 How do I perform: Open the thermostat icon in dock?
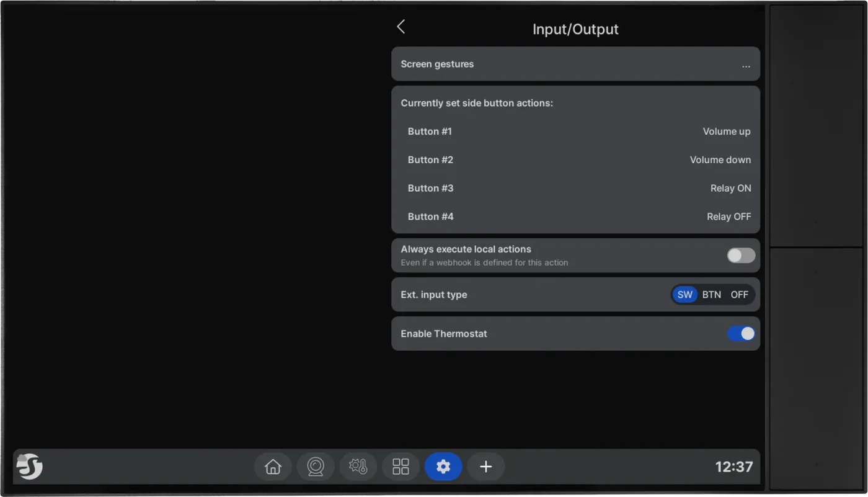click(x=358, y=467)
